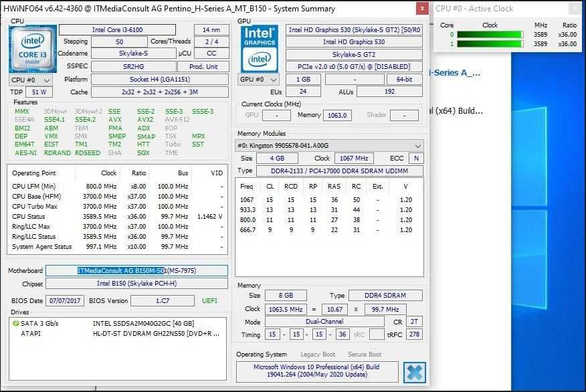Click the VID column header
Image resolution: width=586 pixels, height=392 pixels.
coord(217,173)
